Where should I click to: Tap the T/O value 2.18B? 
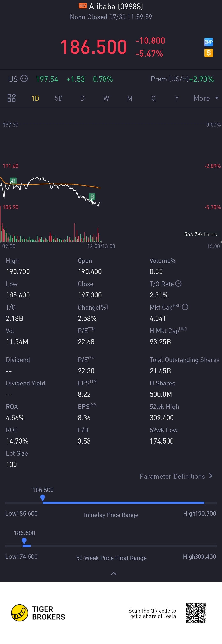pyautogui.click(x=15, y=318)
